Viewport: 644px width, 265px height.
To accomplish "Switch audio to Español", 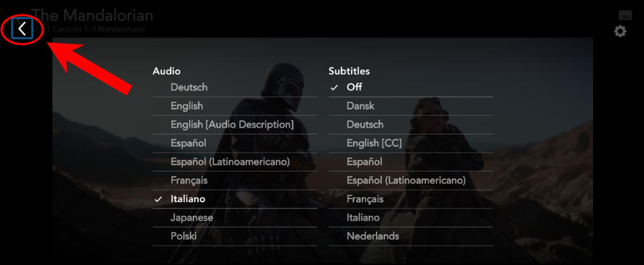I will (x=235, y=143).
